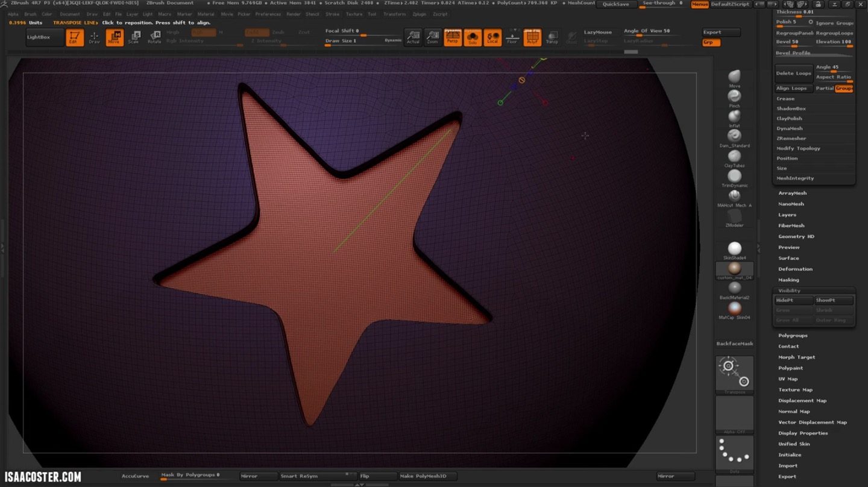Select the Move brush
This screenshot has height=487, width=868.
tap(734, 78)
